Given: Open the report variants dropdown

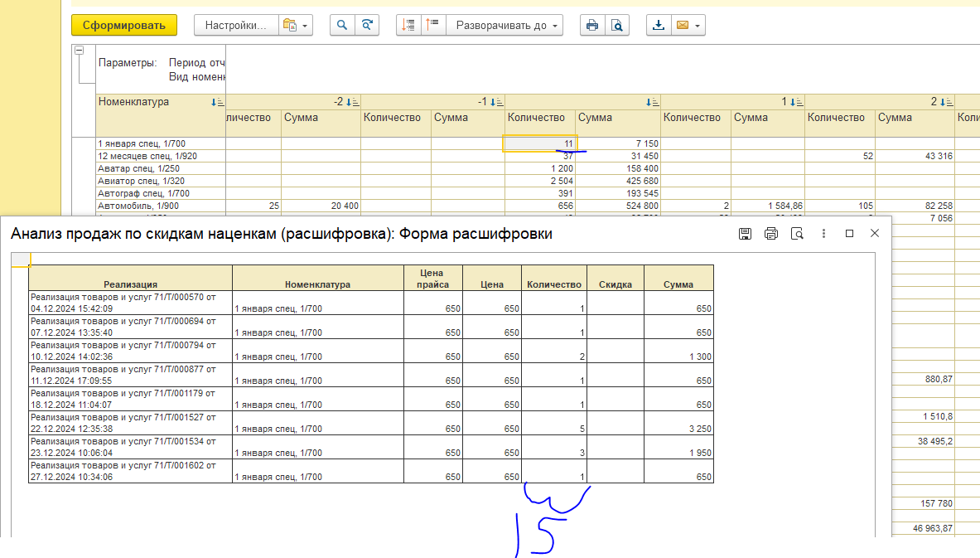Looking at the screenshot, I should tap(296, 25).
